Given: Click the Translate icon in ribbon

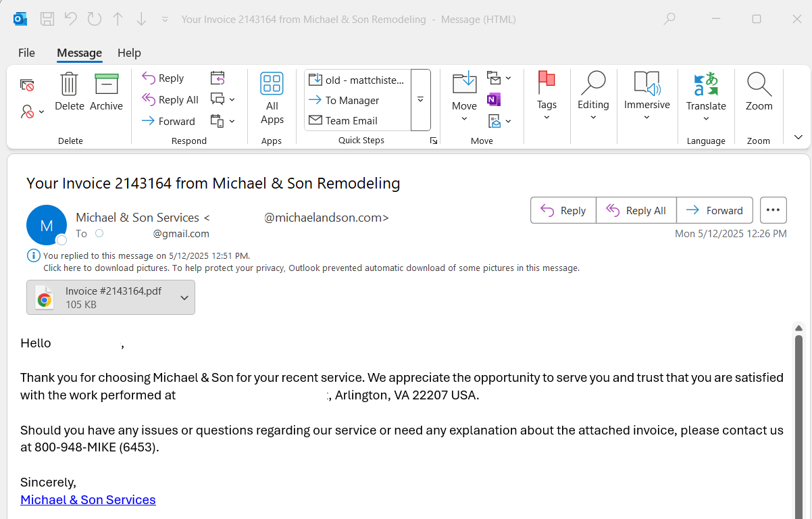Looking at the screenshot, I should [706, 84].
